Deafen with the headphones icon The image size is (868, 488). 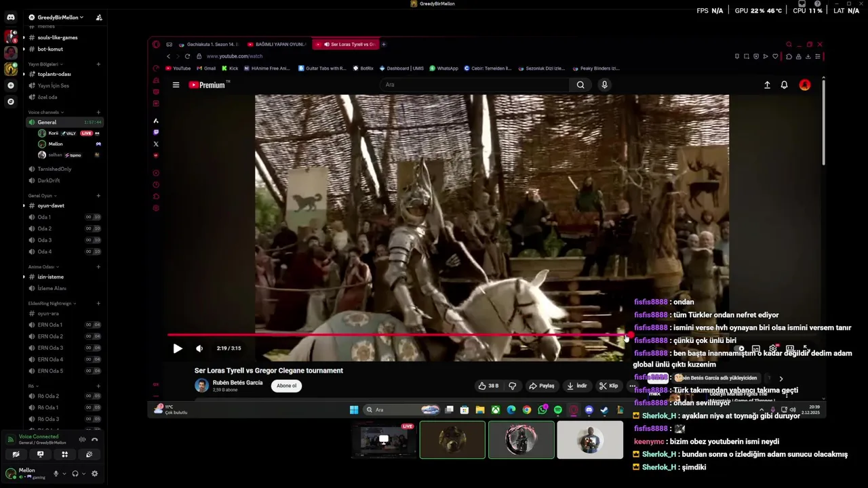point(75,474)
